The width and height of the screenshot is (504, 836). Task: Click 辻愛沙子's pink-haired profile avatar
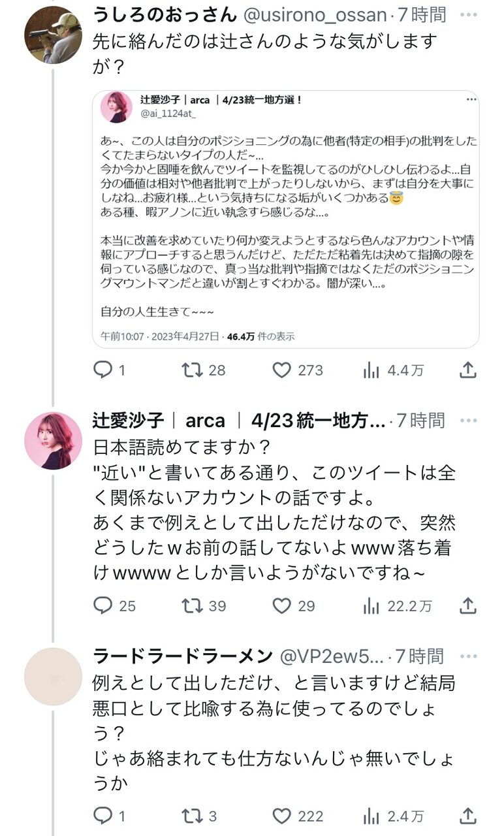point(54,441)
